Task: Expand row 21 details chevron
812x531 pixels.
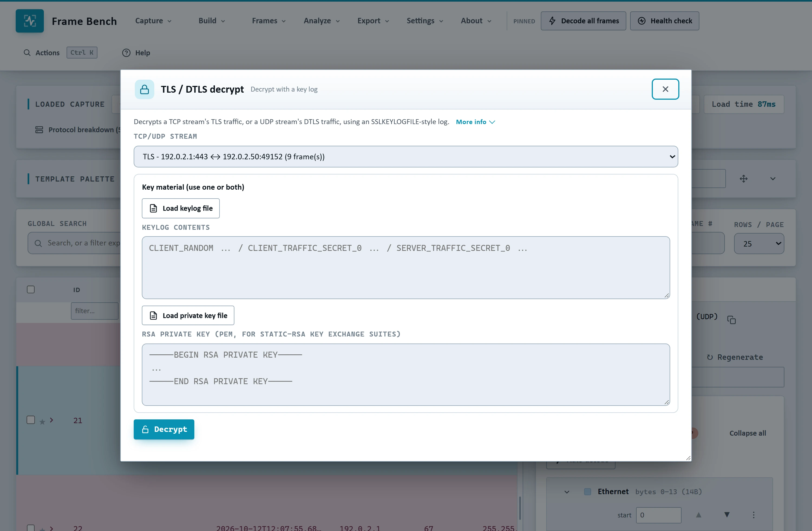Action: click(51, 420)
